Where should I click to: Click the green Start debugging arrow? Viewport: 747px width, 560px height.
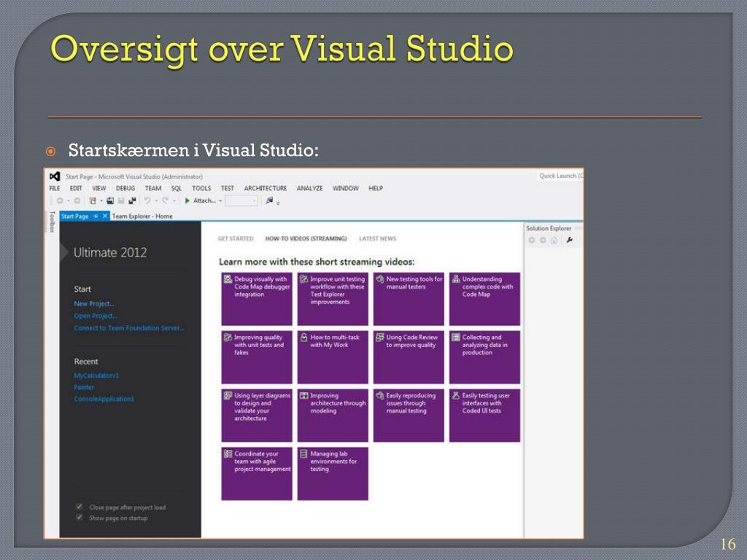tap(187, 201)
